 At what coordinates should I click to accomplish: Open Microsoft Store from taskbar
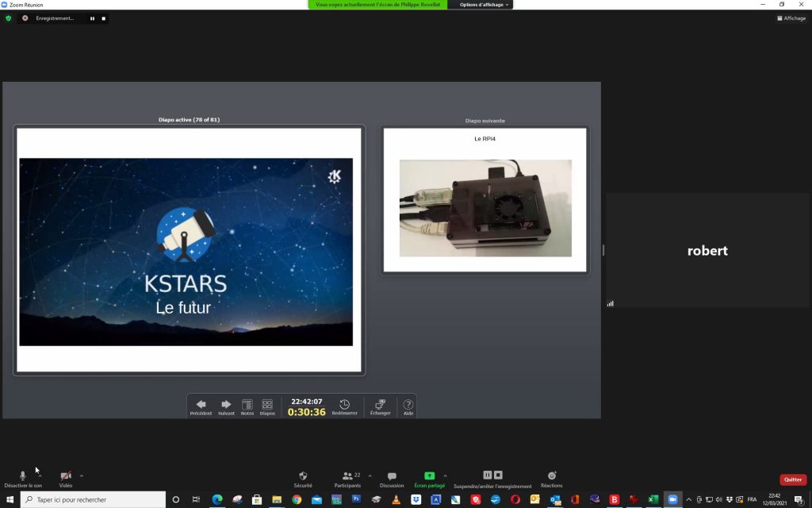point(257,500)
